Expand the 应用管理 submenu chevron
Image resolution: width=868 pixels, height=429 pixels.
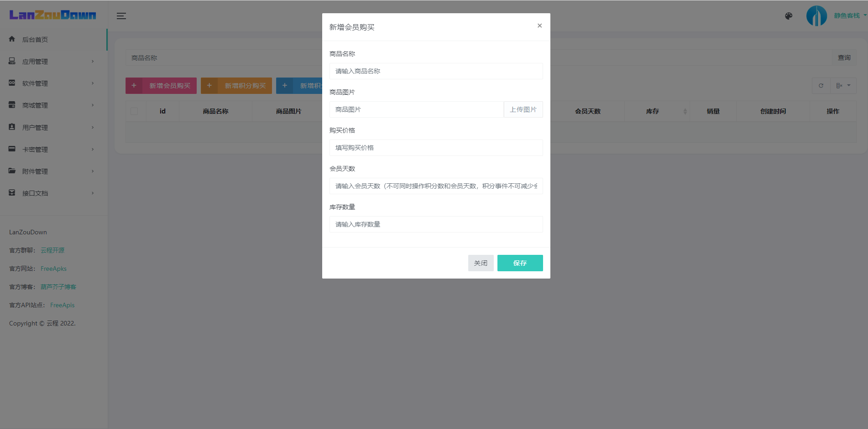pos(93,61)
